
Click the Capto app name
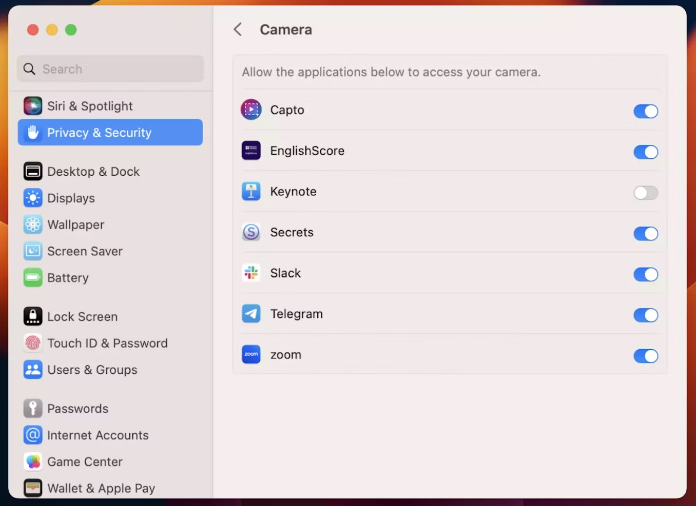[x=287, y=110]
